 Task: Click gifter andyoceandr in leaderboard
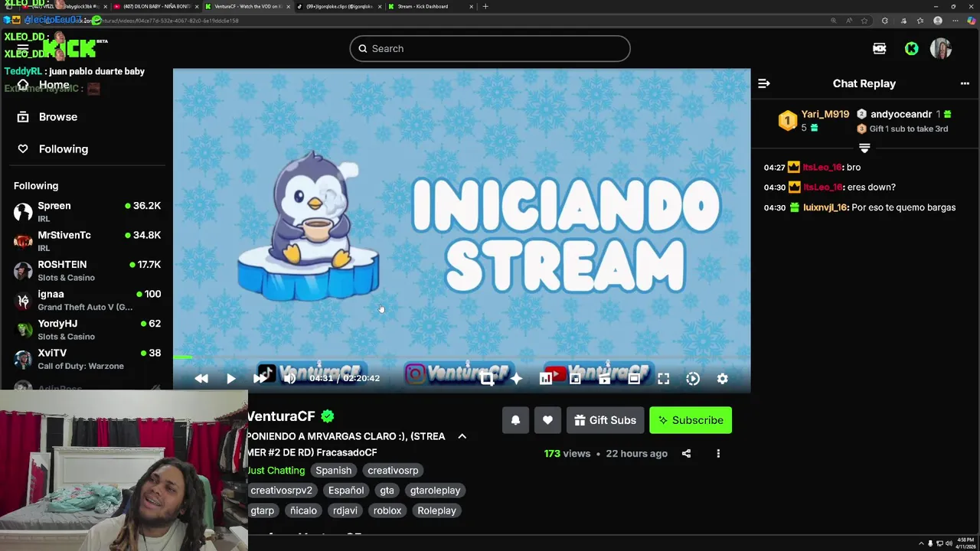click(901, 114)
